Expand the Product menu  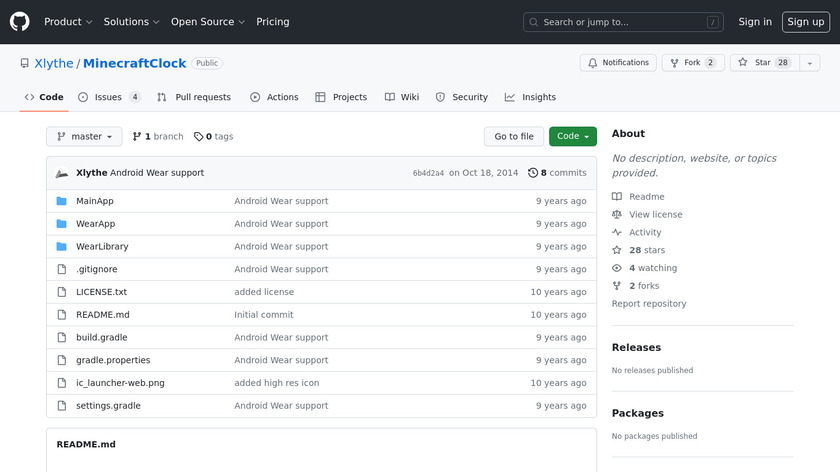pyautogui.click(x=68, y=22)
